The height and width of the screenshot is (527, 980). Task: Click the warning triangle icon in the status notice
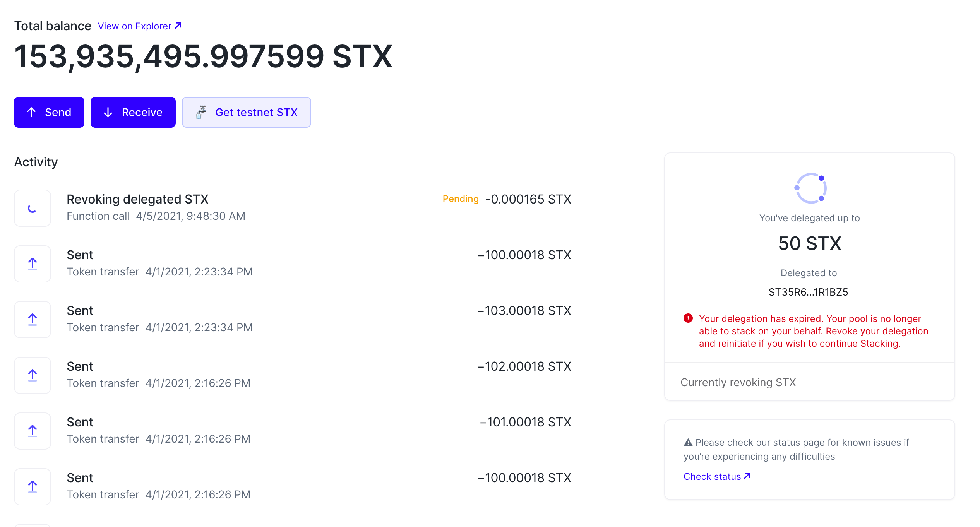tap(688, 442)
